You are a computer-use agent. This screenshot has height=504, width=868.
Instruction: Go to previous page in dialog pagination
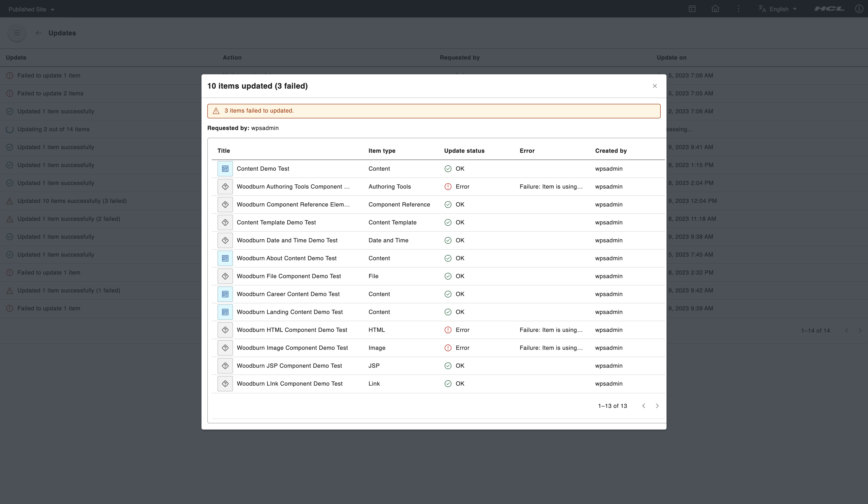pos(643,406)
